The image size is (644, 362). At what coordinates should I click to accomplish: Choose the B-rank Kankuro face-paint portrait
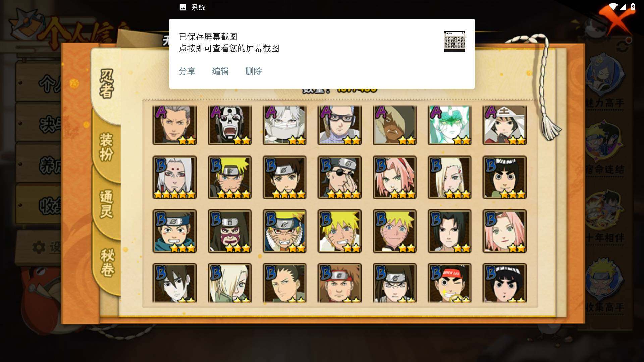click(x=229, y=231)
